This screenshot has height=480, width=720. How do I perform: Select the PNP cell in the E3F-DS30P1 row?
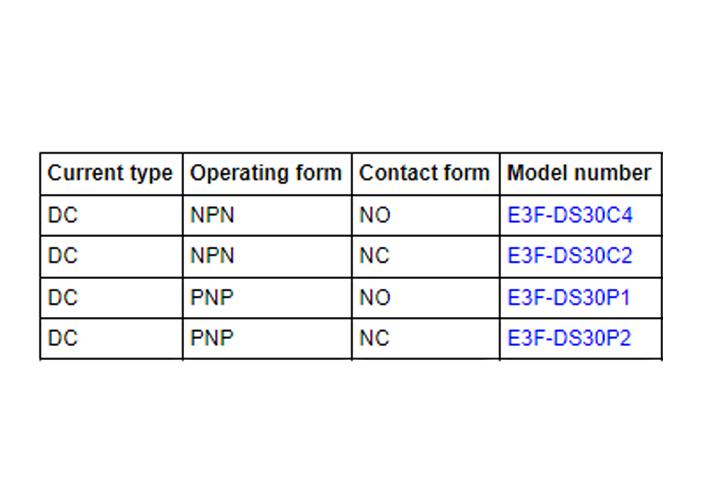pyautogui.click(x=212, y=297)
